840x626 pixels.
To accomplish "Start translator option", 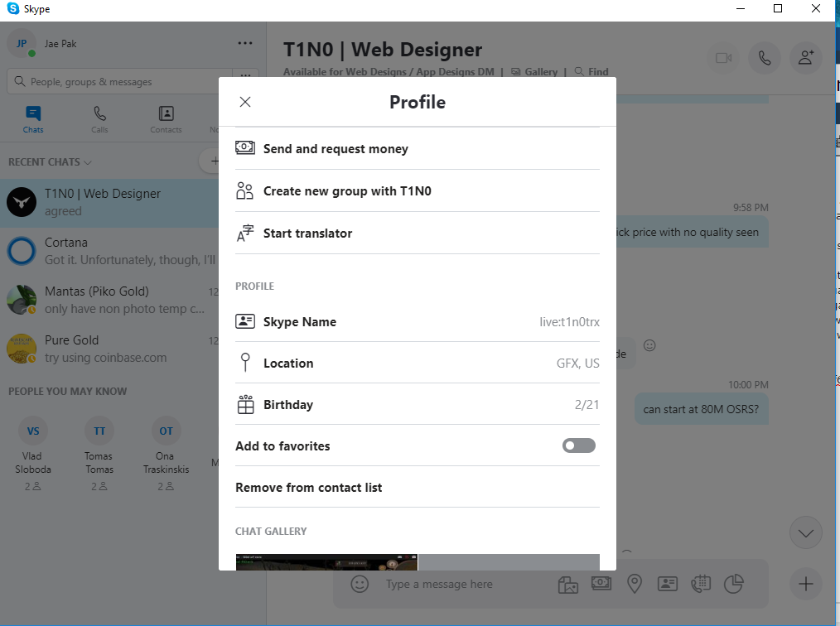I will 418,234.
